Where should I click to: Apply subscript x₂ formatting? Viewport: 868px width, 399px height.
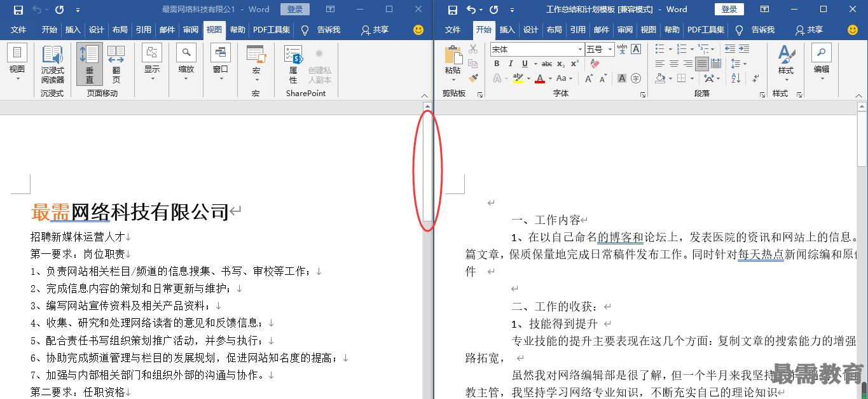561,64
